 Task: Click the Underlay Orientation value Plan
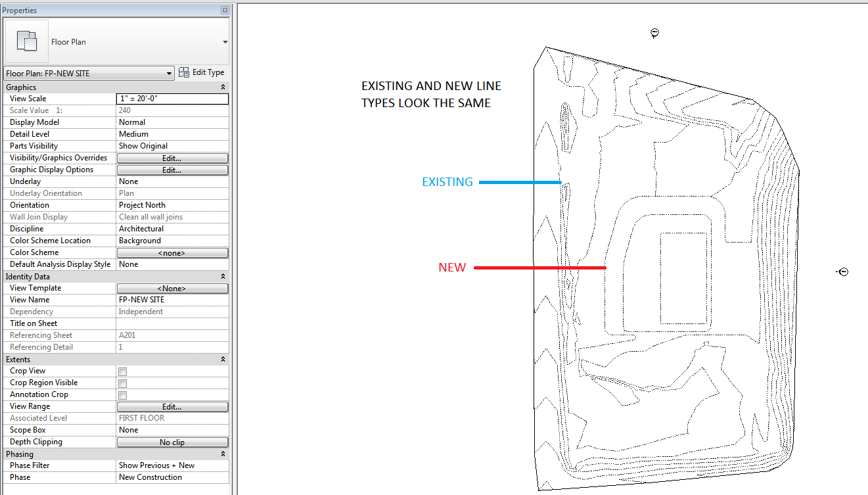[172, 193]
